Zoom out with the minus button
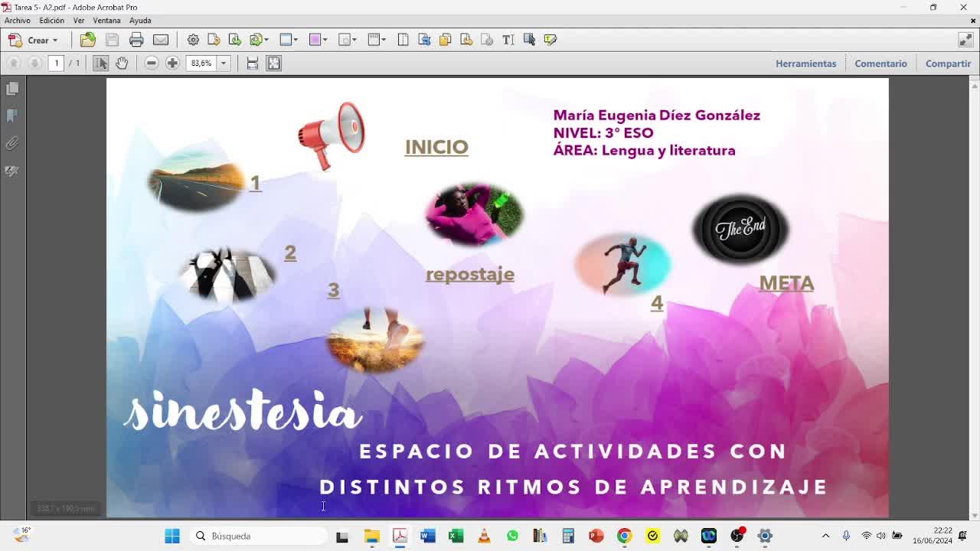This screenshot has width=980, height=551. point(152,64)
